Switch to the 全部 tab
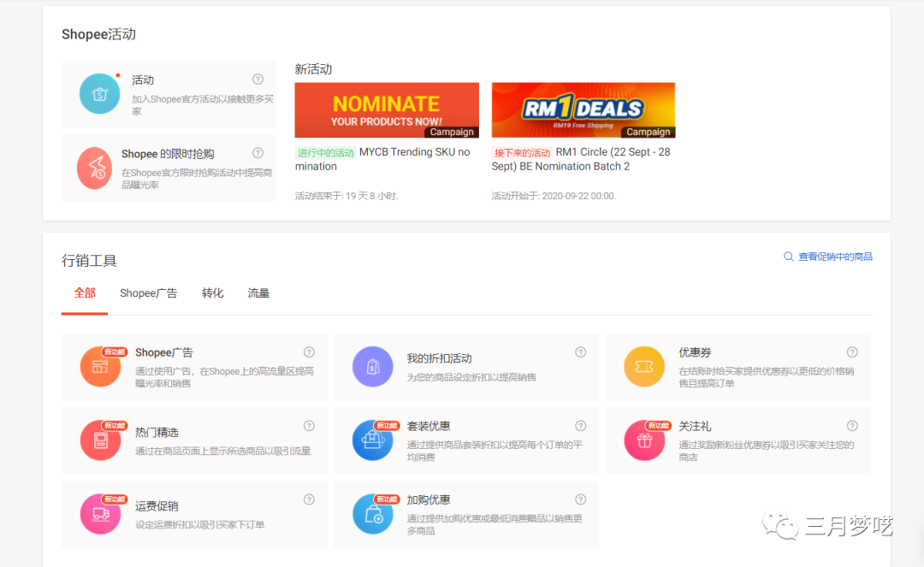 point(85,293)
